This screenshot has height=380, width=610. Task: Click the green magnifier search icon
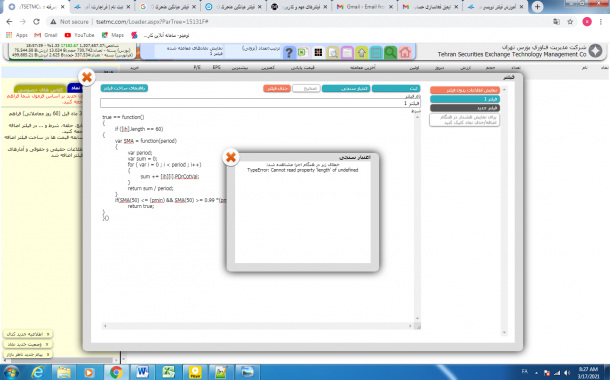[x=390, y=53]
